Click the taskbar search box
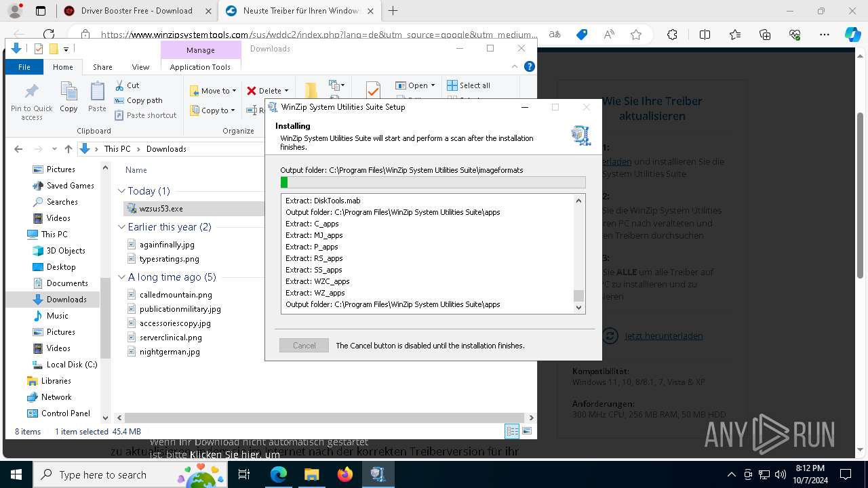The height and width of the screenshot is (488, 868). point(130,474)
